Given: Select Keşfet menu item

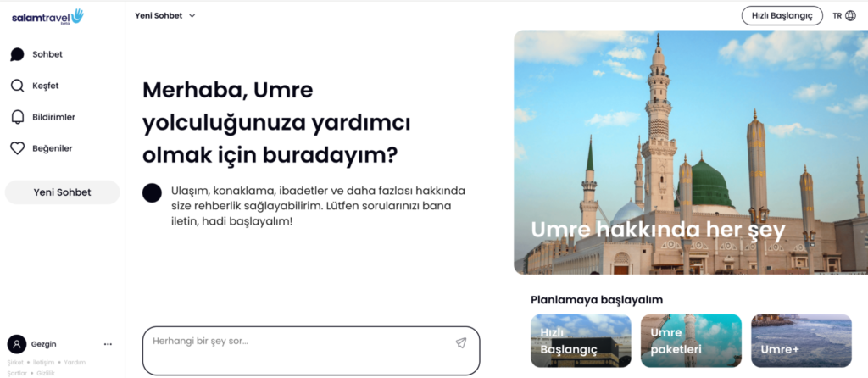Looking at the screenshot, I should (34, 86).
